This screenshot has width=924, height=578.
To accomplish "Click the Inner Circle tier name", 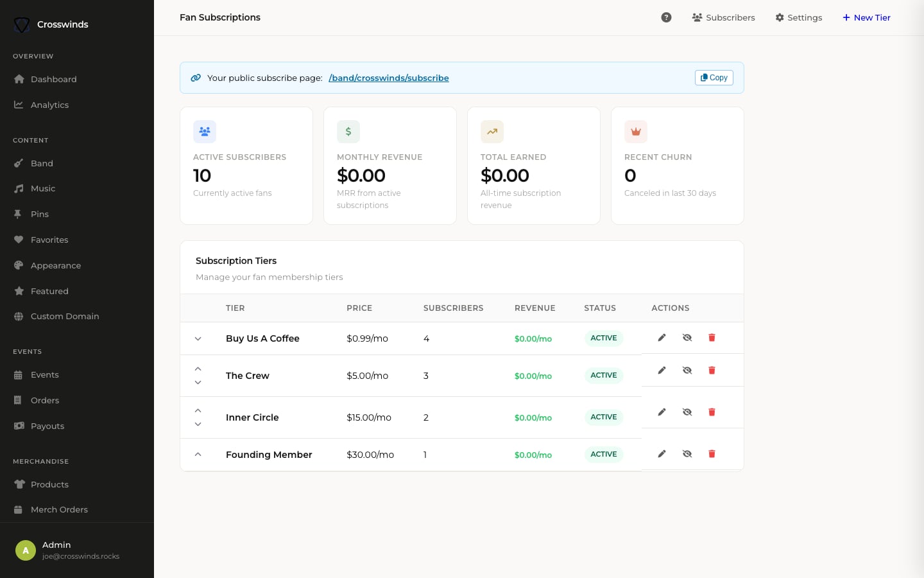I will (x=252, y=417).
